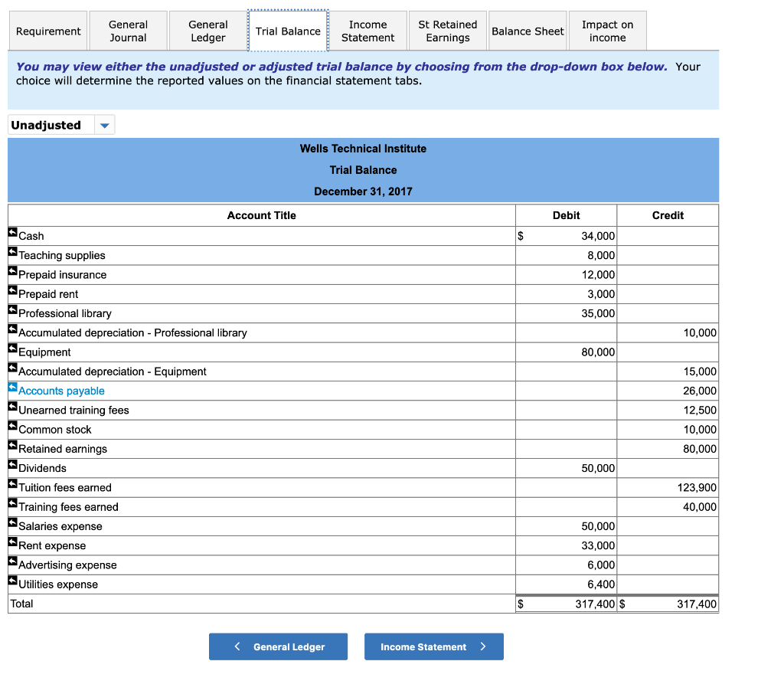Switch to the Requirement tab
The height and width of the screenshot is (684, 784).
tap(48, 31)
